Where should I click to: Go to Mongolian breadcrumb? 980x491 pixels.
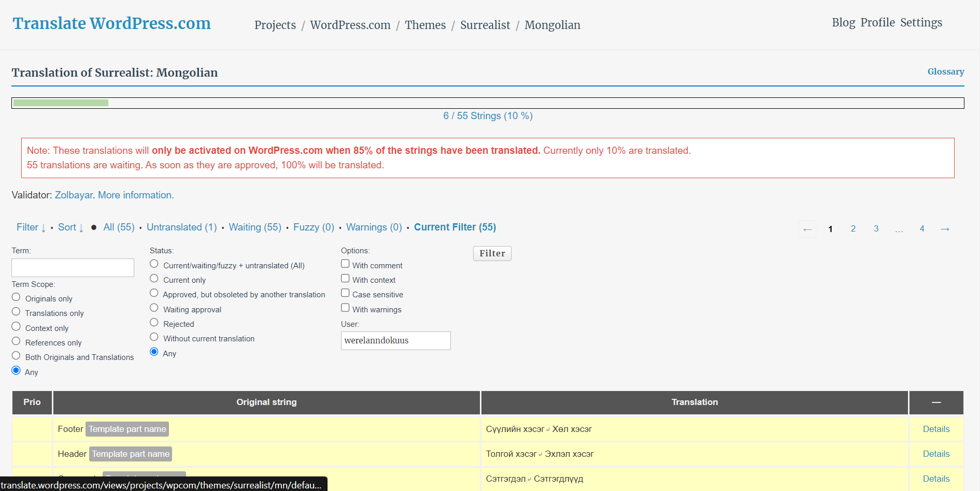552,25
